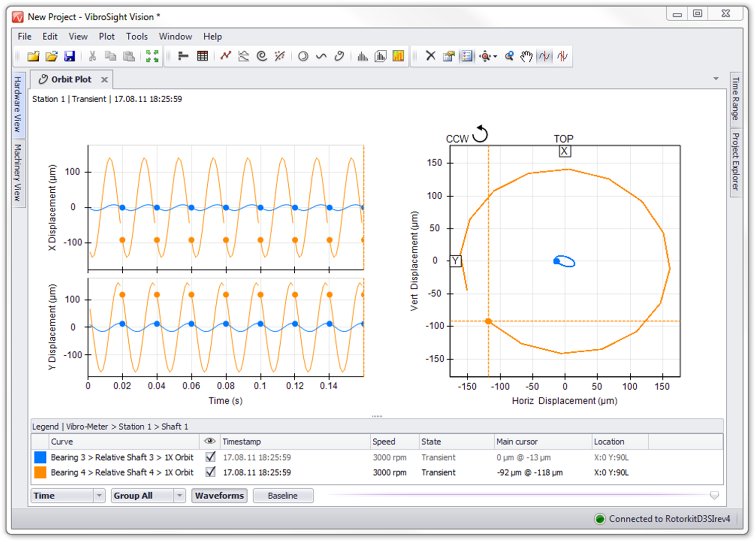Click the Bearing 4 orange color swatch
The height and width of the screenshot is (542, 756).
click(40, 472)
